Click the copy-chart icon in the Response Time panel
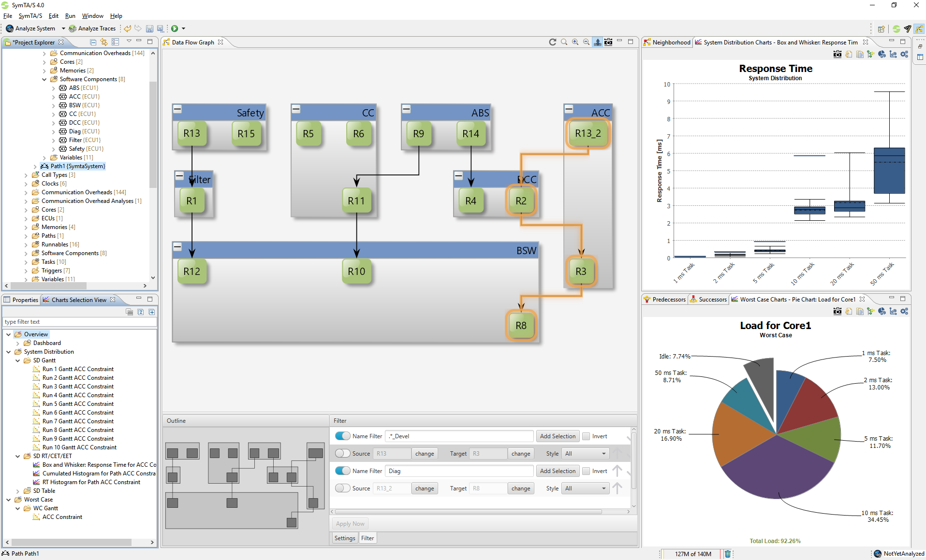This screenshot has width=926, height=560. pos(860,54)
